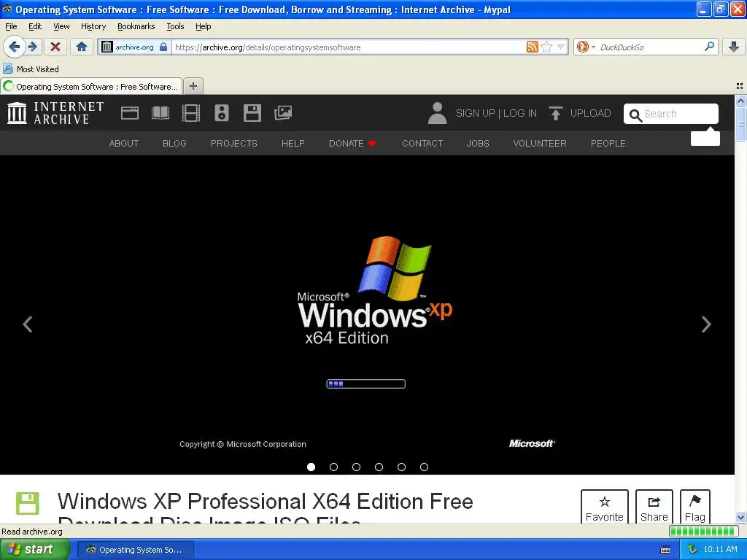Open the downloads arrow button
This screenshot has width=747, height=560.
click(x=734, y=47)
